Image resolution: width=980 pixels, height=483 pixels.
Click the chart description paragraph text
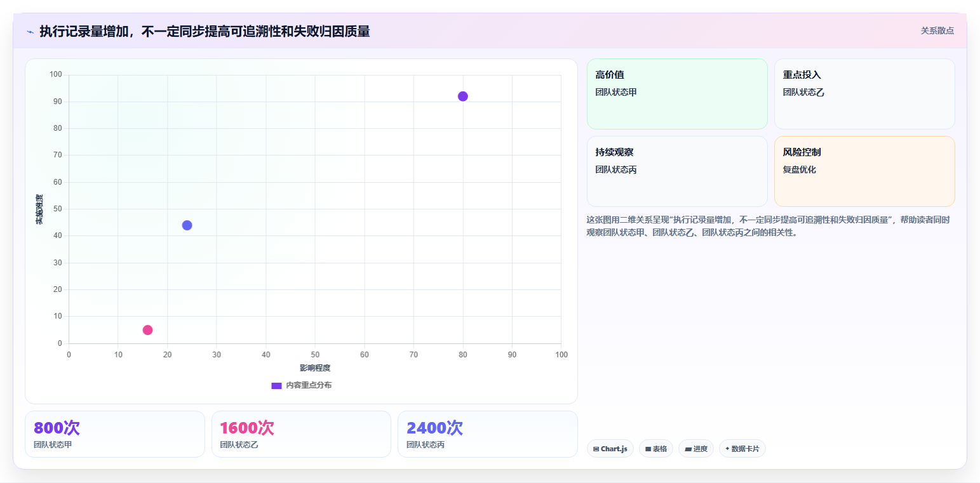click(769, 226)
